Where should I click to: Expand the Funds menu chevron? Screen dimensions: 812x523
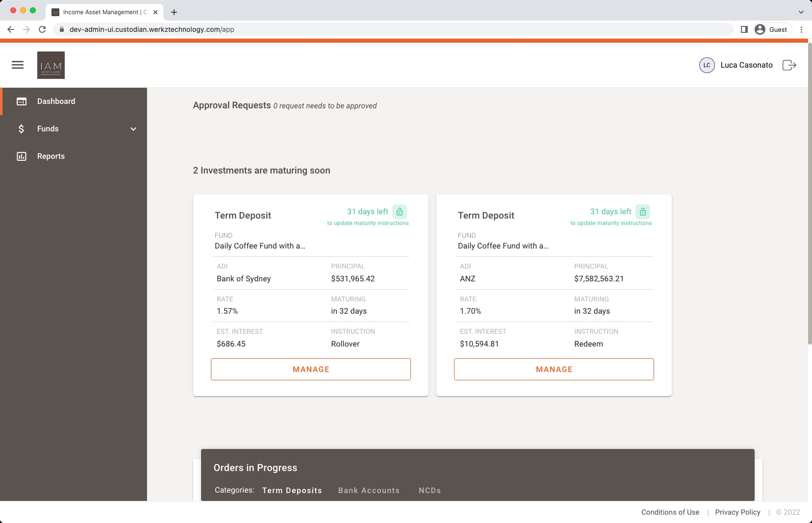tap(133, 128)
